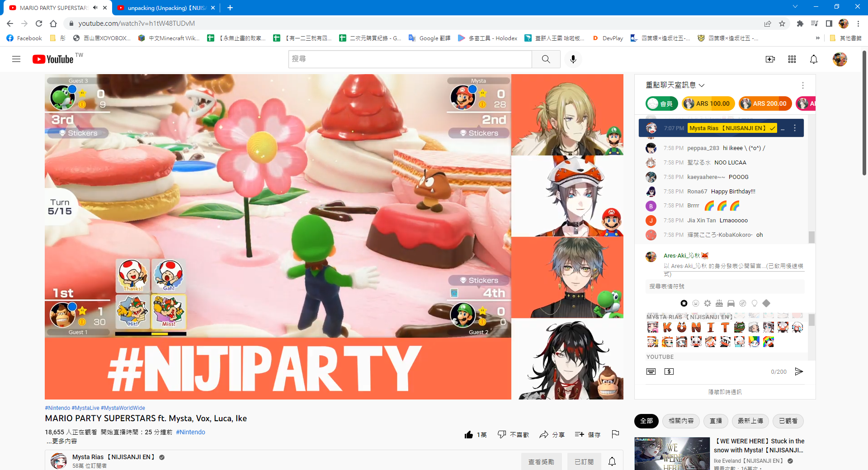Select the basketball activities emoji category
868x470 pixels.
743,303
